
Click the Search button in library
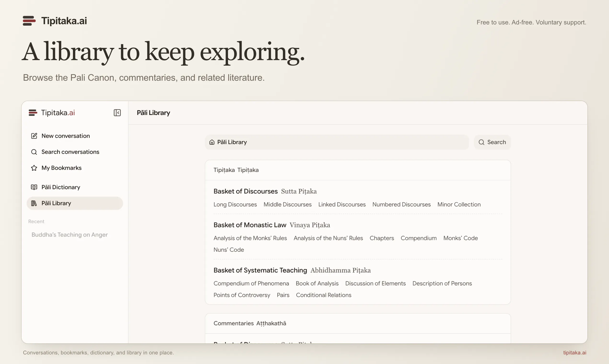pos(492,142)
